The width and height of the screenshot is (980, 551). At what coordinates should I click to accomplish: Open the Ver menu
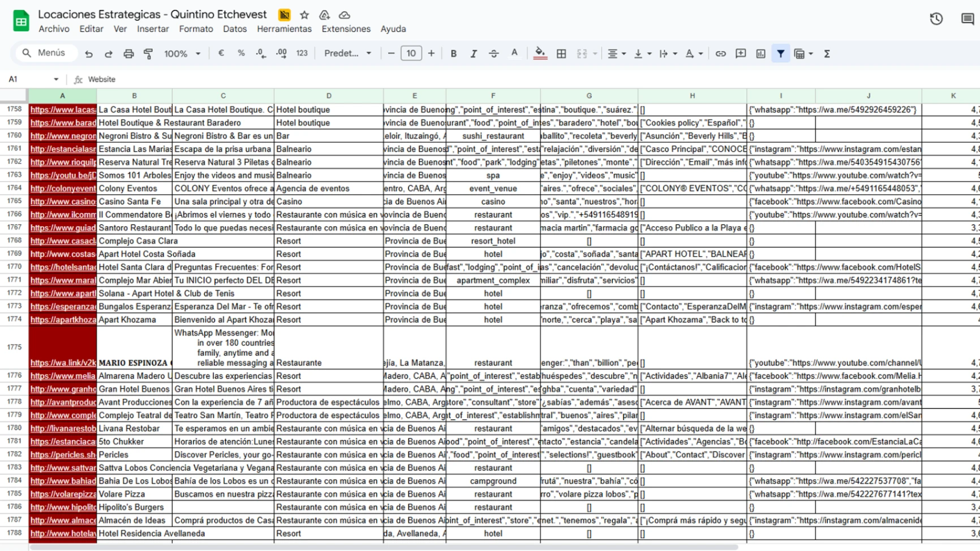[x=120, y=29]
